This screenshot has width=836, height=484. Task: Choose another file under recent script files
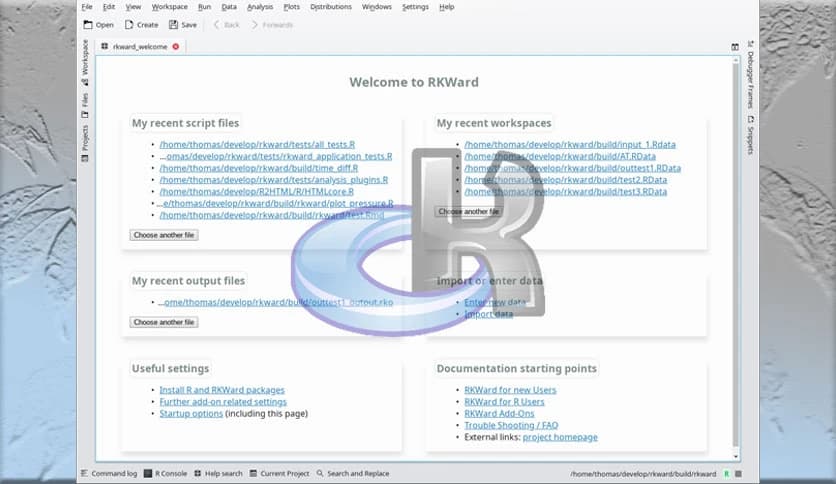164,235
